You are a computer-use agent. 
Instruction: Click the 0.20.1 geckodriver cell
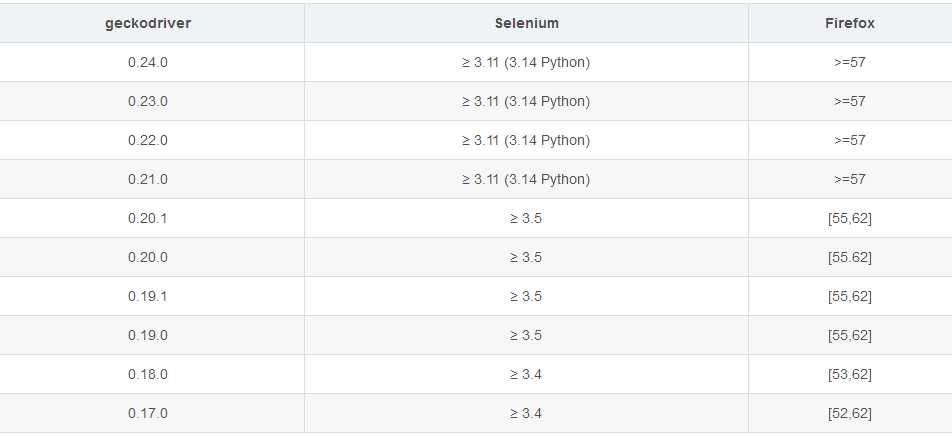148,218
